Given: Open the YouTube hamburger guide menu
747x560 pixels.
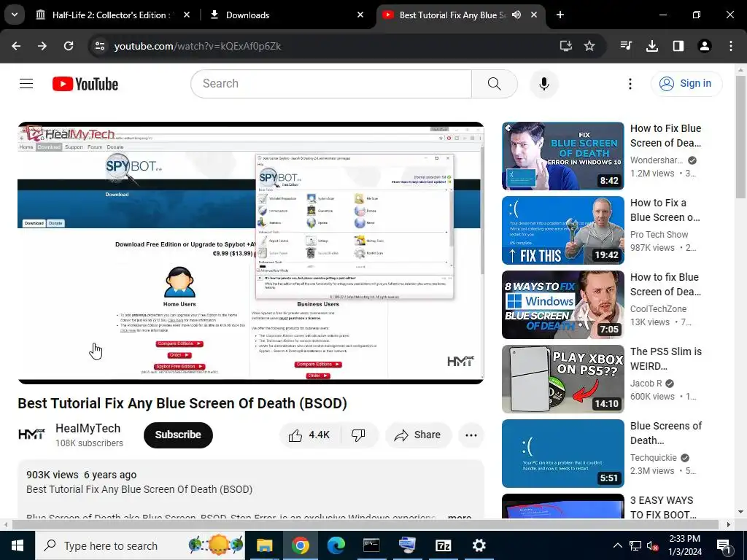Looking at the screenshot, I should [x=26, y=84].
